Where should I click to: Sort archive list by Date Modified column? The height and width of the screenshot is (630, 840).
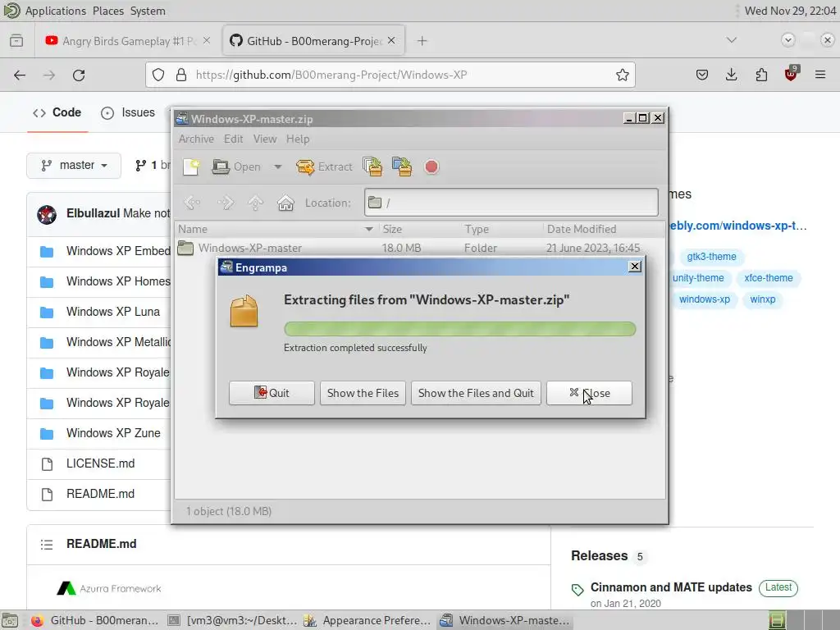[x=604, y=230]
